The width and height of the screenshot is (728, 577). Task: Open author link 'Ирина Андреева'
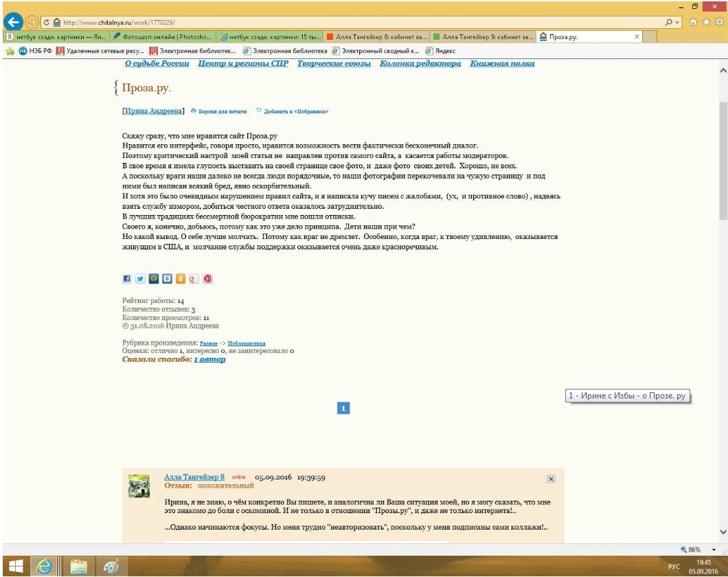pos(153,111)
